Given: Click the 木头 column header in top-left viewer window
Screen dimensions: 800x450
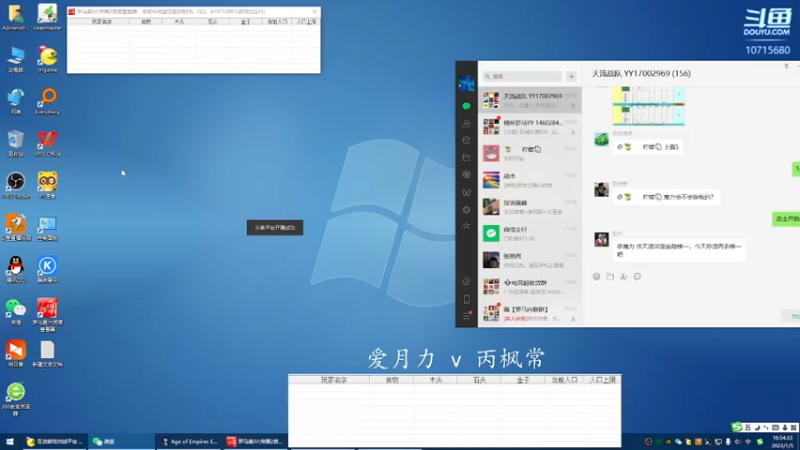Looking at the screenshot, I should point(179,22).
